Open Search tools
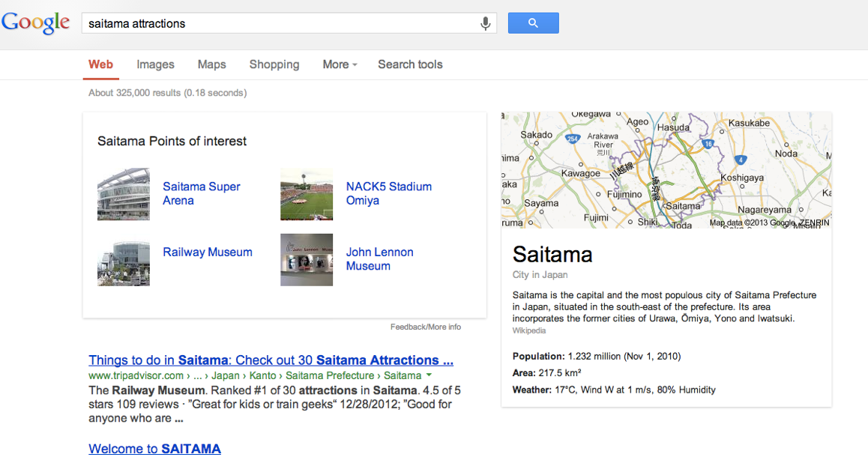 [x=410, y=64]
